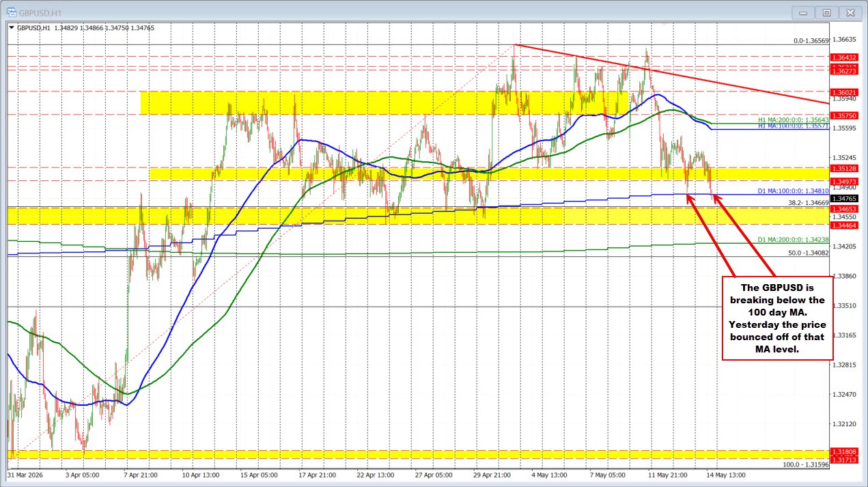Screen dimensions: 868x487
Task: Click the 'D1 MA:200:0:0: 1.34238' label
Action: [794, 240]
